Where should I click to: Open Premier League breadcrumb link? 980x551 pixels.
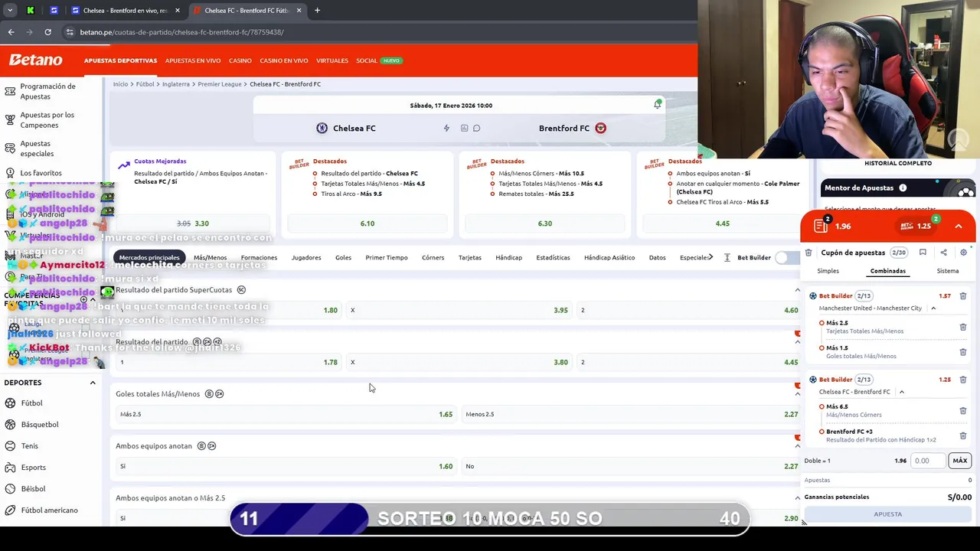pos(220,84)
